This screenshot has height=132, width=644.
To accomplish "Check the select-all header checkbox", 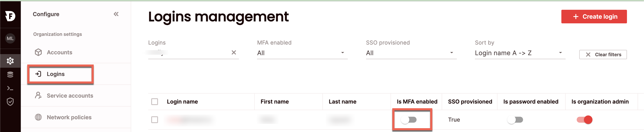I will 154,102.
